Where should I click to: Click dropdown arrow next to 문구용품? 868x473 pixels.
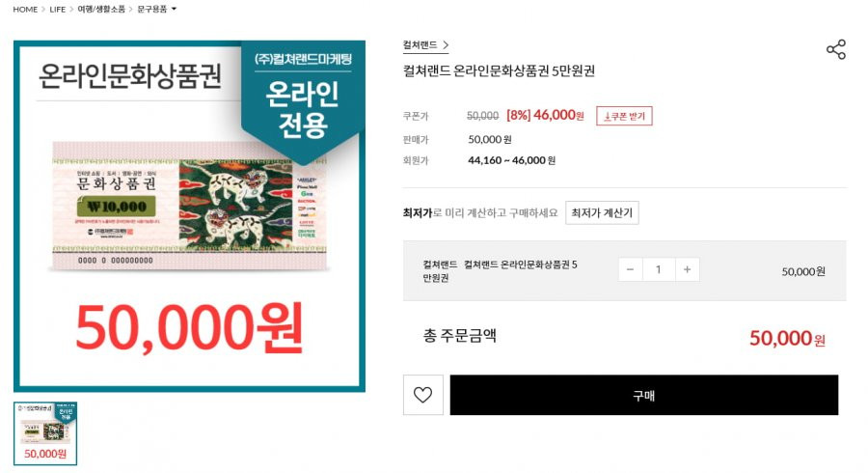point(174,10)
